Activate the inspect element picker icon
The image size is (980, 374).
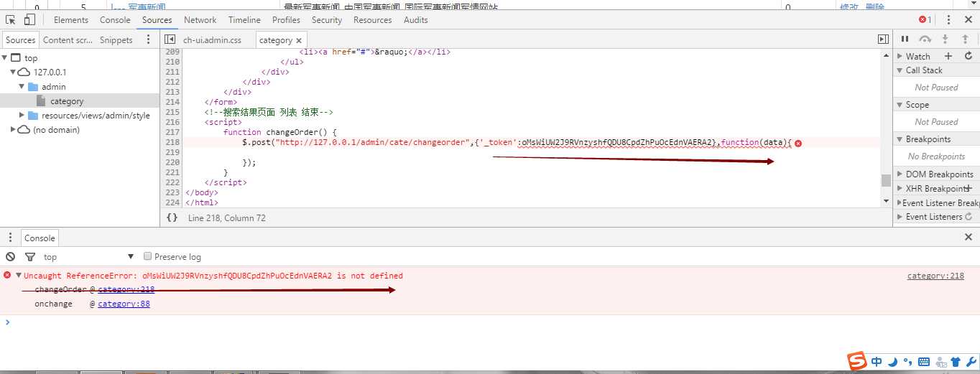(x=11, y=20)
